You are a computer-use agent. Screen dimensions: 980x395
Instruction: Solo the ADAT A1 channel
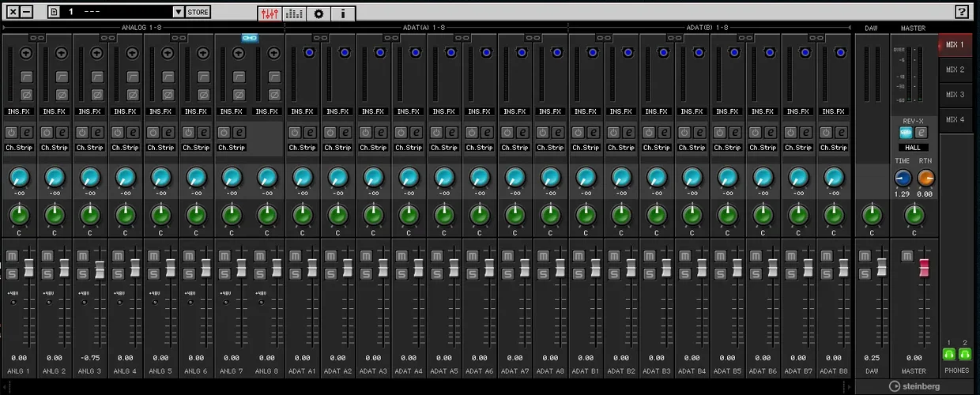[295, 274]
